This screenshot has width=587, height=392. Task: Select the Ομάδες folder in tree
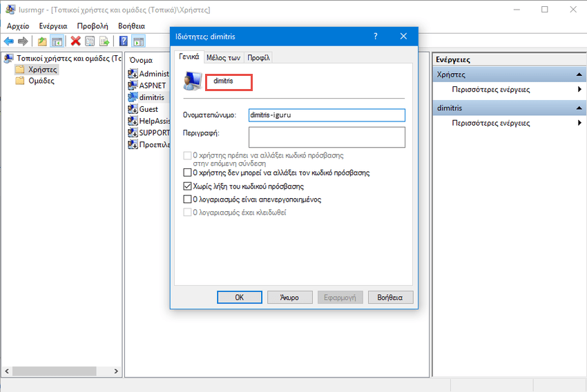click(41, 81)
